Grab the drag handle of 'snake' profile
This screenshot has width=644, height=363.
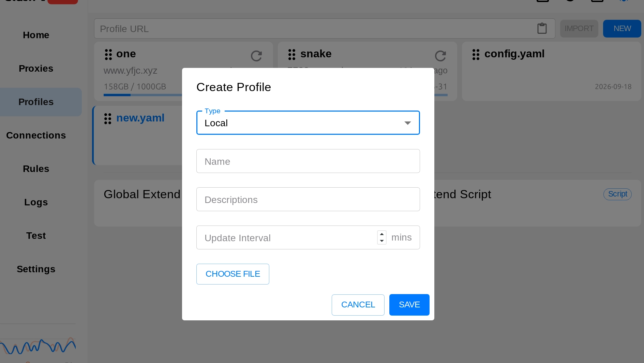tap(292, 54)
